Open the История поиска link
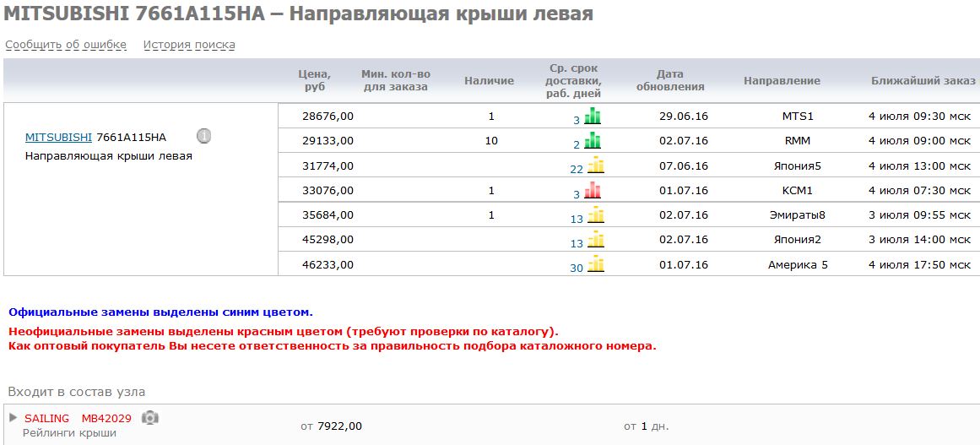The image size is (980, 445). point(189,45)
